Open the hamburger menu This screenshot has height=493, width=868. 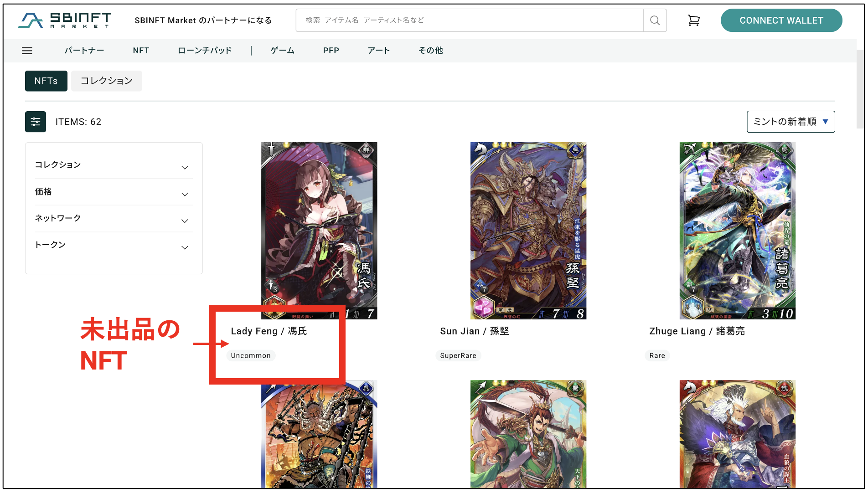(x=27, y=51)
